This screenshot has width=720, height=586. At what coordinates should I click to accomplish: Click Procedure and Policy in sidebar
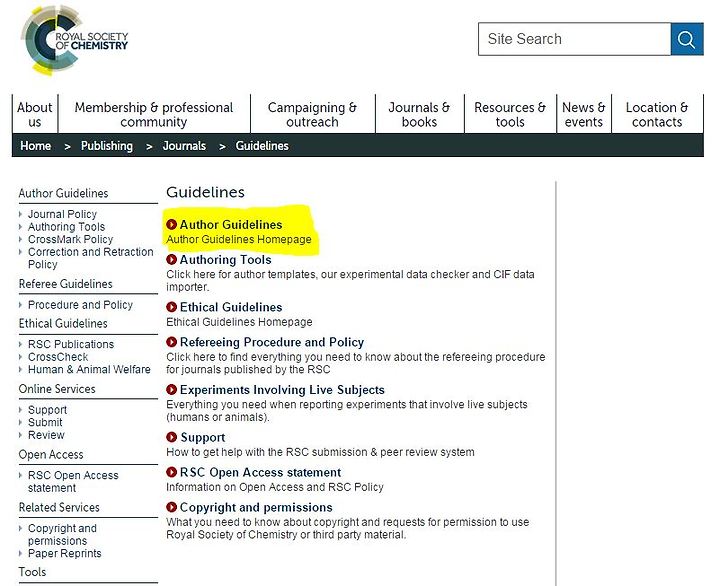point(80,304)
